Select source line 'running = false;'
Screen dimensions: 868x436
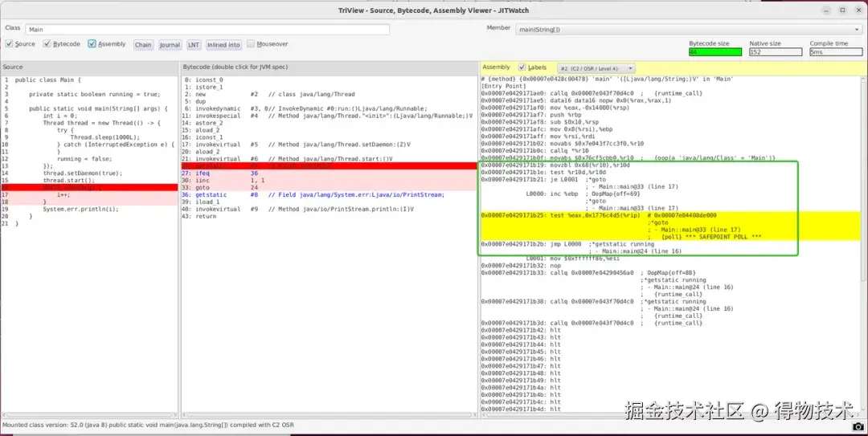click(x=84, y=159)
